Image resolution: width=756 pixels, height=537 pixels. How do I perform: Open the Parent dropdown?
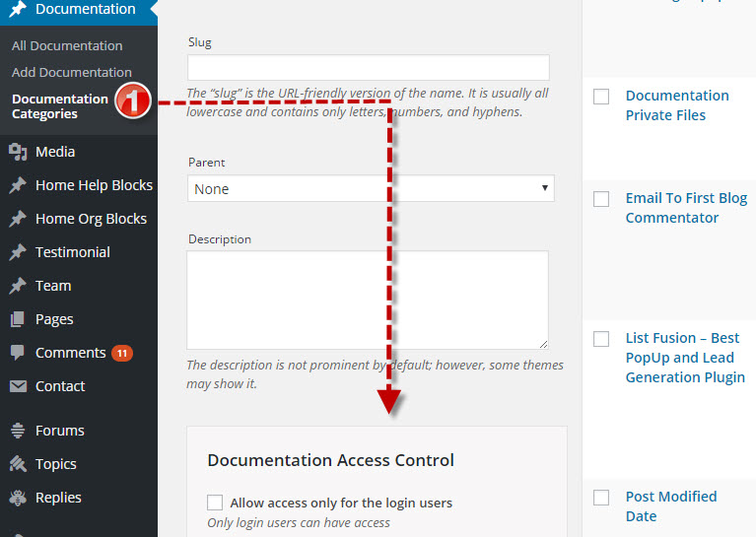tap(370, 189)
